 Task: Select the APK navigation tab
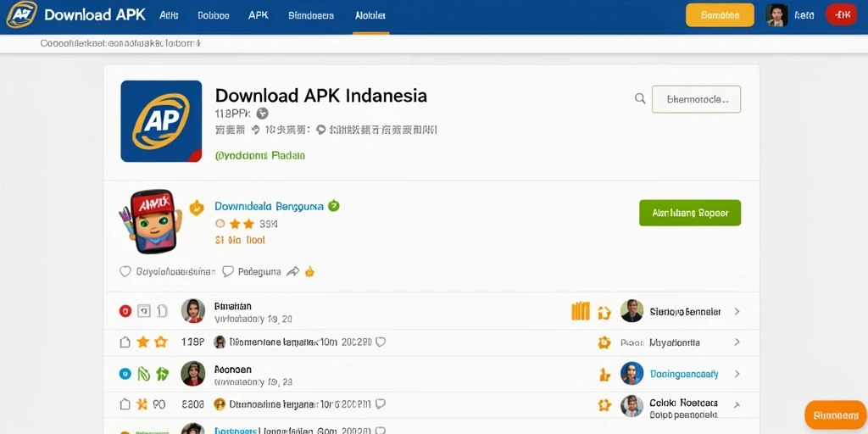point(259,15)
